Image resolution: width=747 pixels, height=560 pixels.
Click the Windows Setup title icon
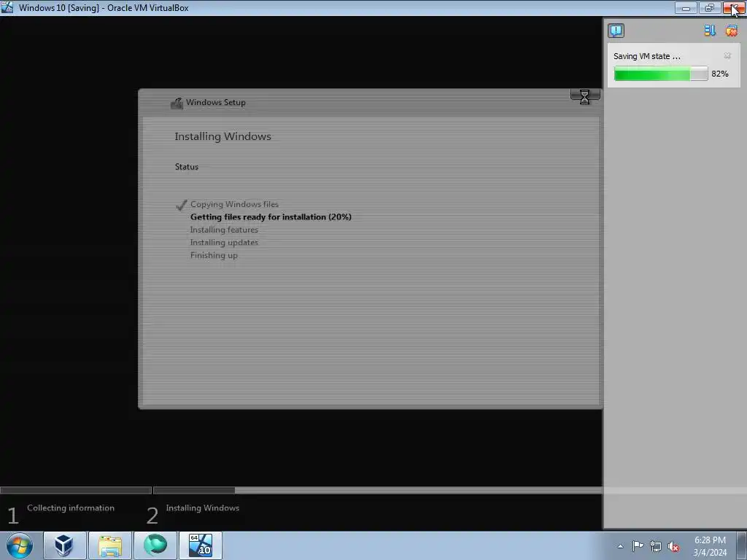click(x=177, y=103)
